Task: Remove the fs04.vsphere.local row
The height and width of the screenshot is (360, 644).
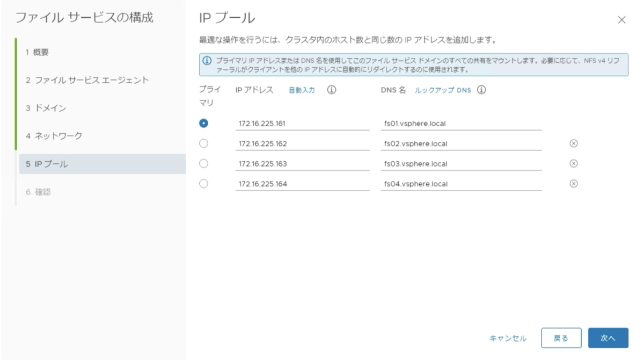Action: point(573,183)
